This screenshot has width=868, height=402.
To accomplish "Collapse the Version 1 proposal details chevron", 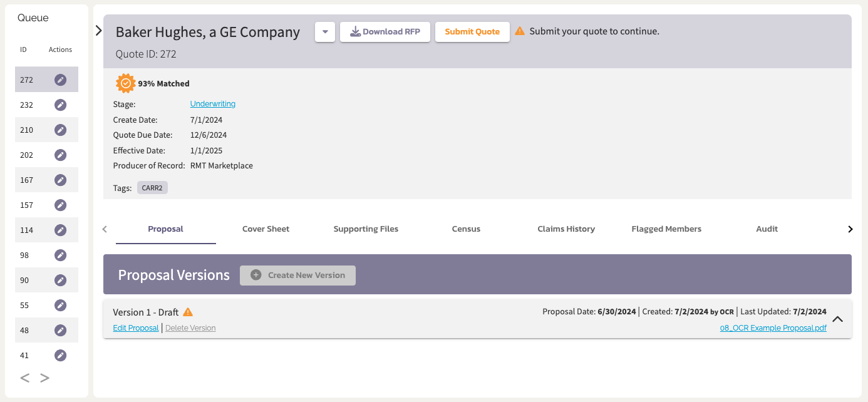I will click(x=838, y=319).
